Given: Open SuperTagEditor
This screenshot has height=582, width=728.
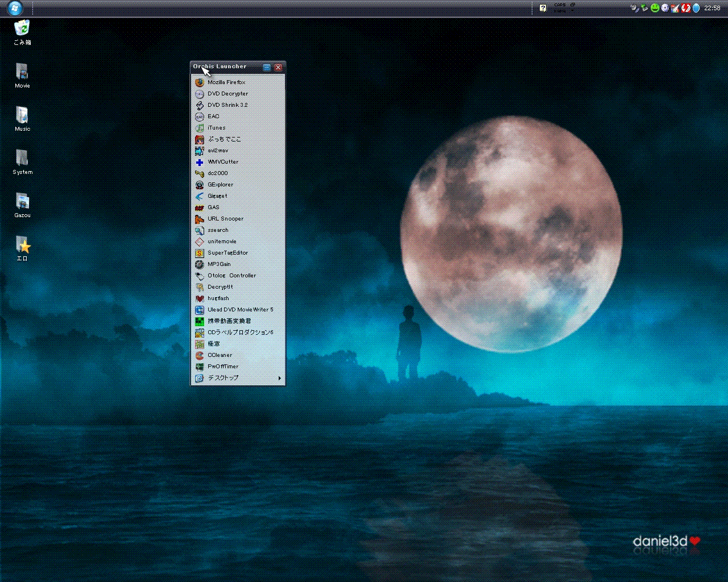Looking at the screenshot, I should point(238,253).
